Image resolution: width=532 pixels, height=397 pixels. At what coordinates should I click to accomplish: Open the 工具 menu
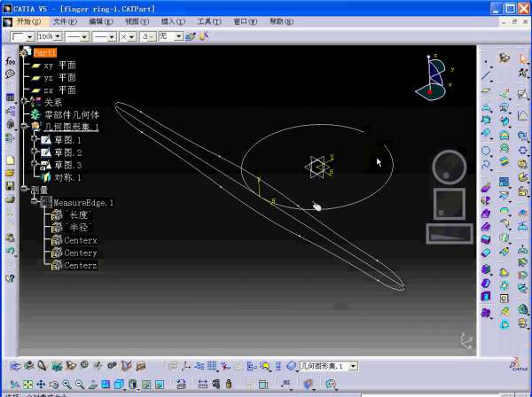coord(208,21)
